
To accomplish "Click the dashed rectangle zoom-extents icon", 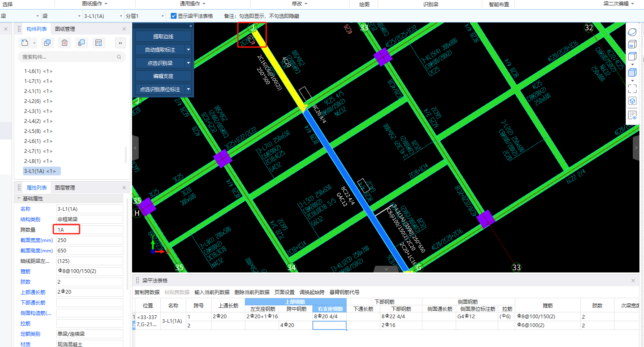I will pyautogui.click(x=632, y=88).
